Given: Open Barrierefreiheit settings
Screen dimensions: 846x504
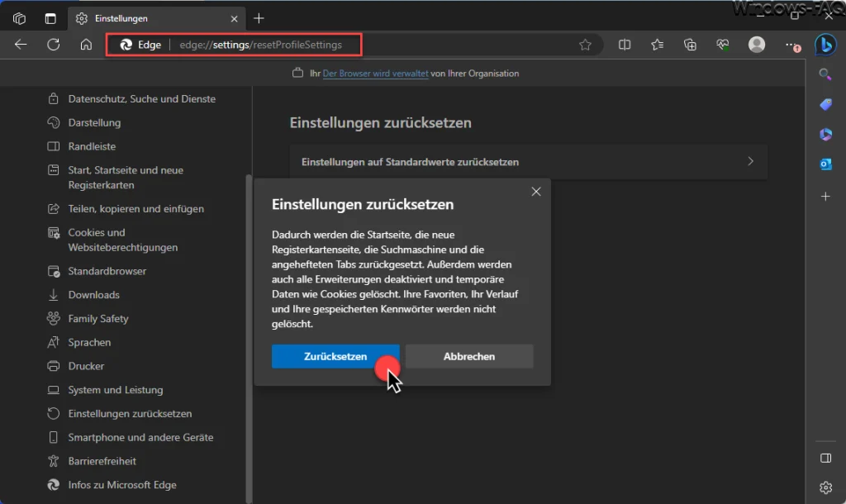Looking at the screenshot, I should click(x=102, y=461).
